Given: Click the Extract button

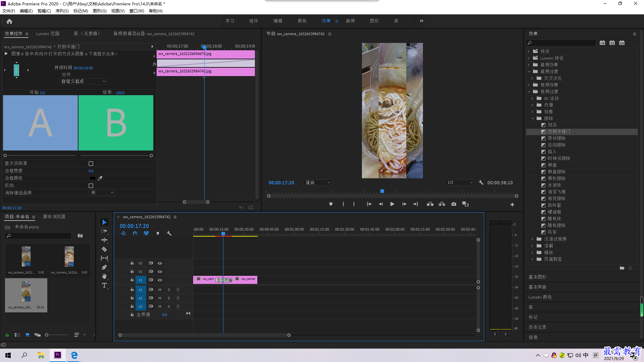Looking at the screenshot, I should point(442,204).
